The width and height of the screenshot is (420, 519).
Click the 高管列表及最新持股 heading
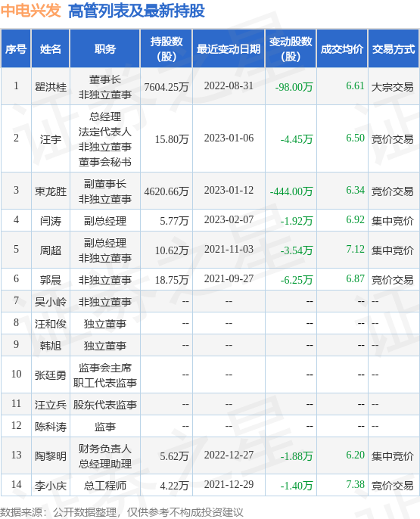coord(136,11)
